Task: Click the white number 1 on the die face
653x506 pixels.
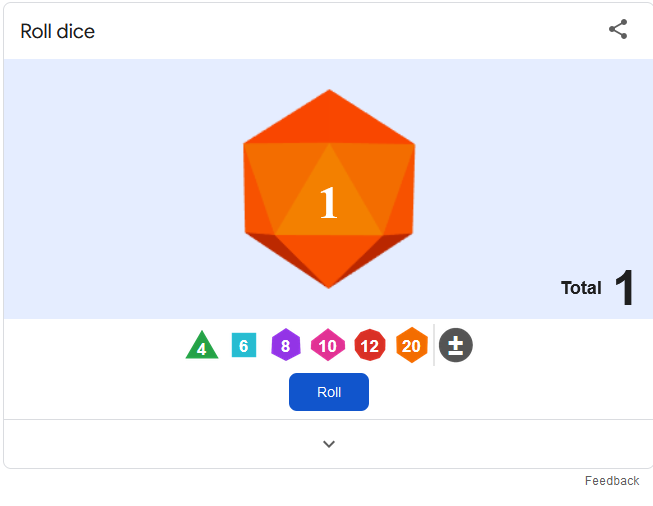Action: pyautogui.click(x=329, y=202)
